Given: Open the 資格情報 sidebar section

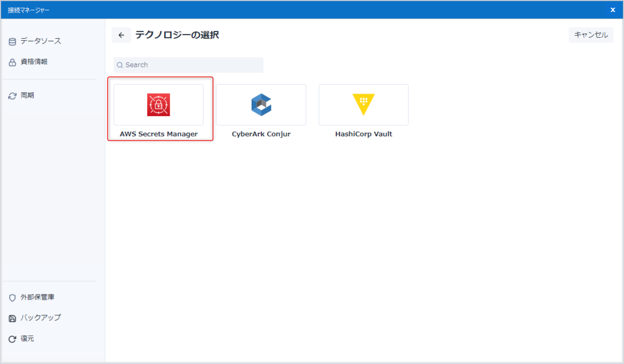Looking at the screenshot, I should [x=34, y=62].
